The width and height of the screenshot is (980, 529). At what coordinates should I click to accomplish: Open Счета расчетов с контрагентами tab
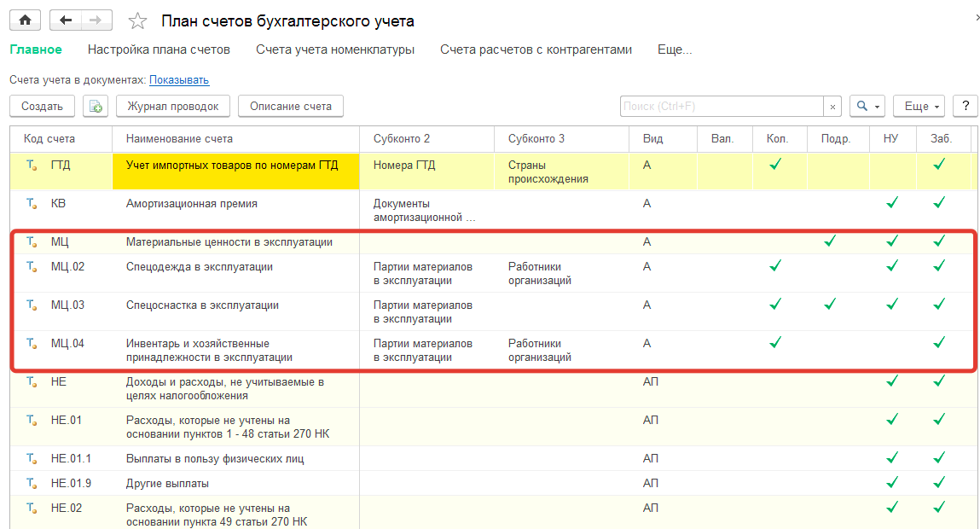pyautogui.click(x=536, y=49)
